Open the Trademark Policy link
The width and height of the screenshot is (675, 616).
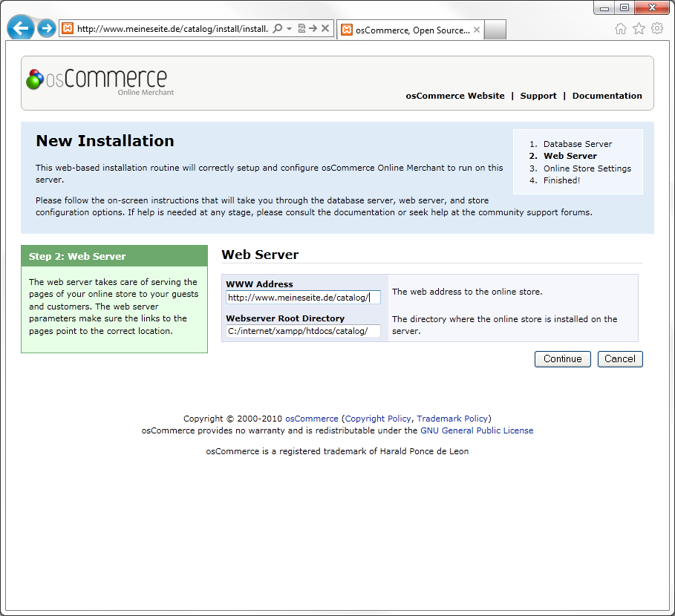tap(452, 419)
